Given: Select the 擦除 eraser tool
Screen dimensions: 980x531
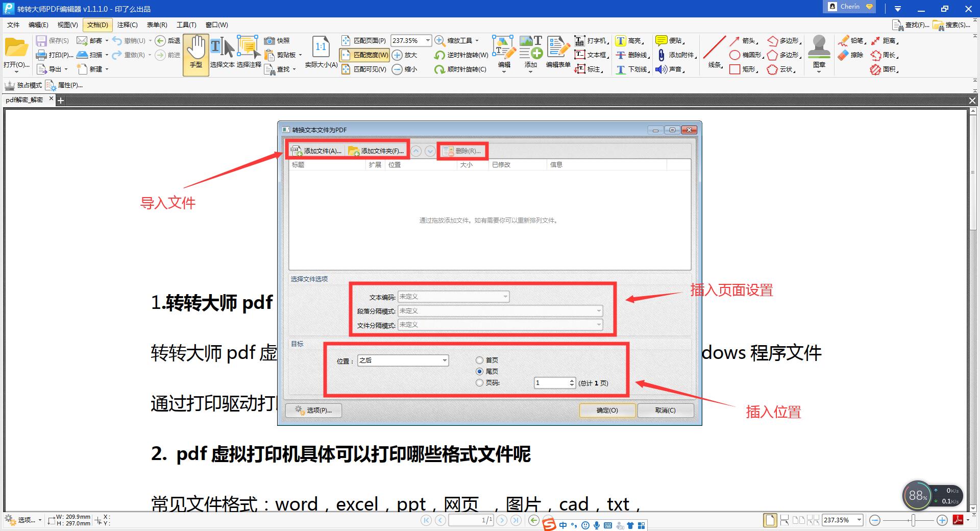Looking at the screenshot, I should click(851, 55).
